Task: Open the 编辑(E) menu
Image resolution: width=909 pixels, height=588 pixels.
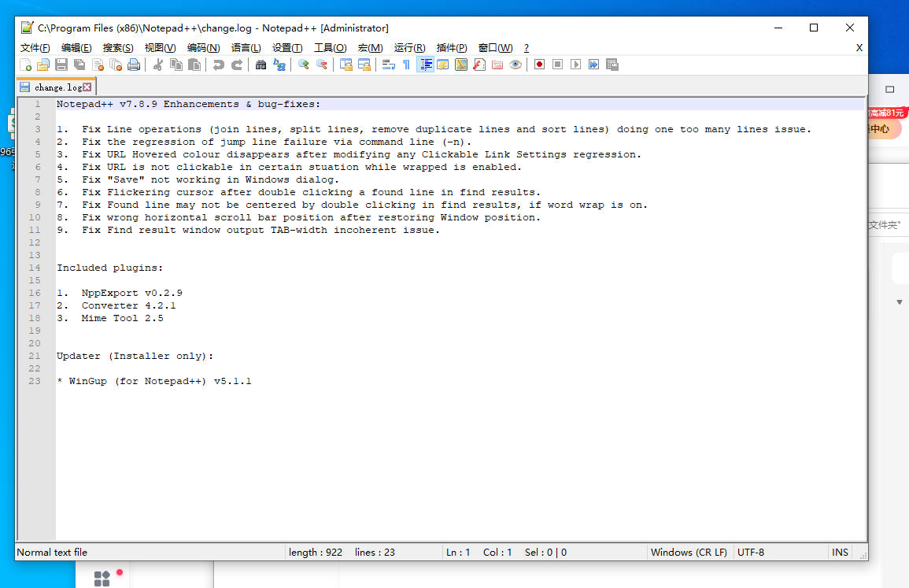Action: 76,47
